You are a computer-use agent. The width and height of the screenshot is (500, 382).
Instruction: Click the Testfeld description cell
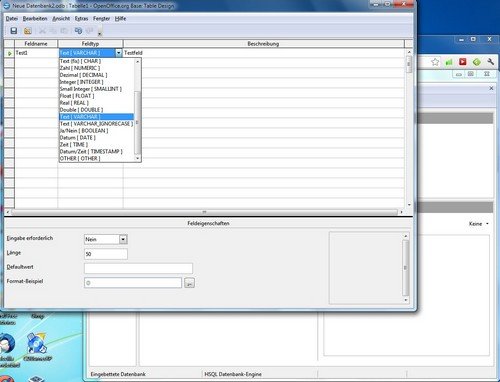[x=264, y=53]
